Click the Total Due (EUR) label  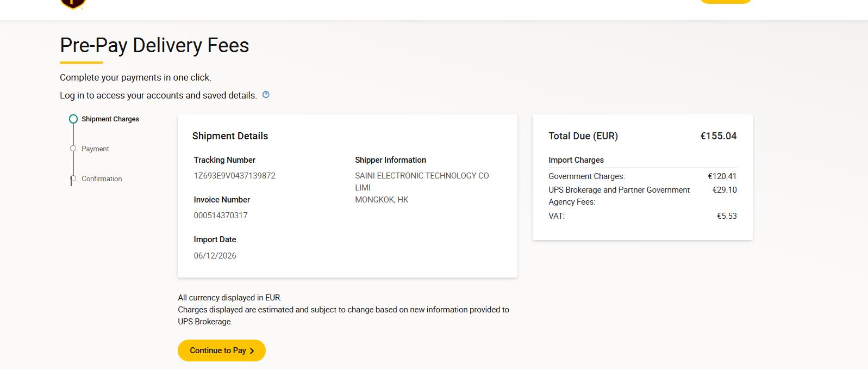583,136
